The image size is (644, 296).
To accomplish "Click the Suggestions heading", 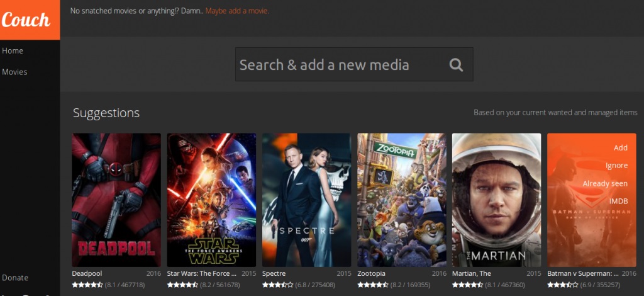I will [106, 113].
